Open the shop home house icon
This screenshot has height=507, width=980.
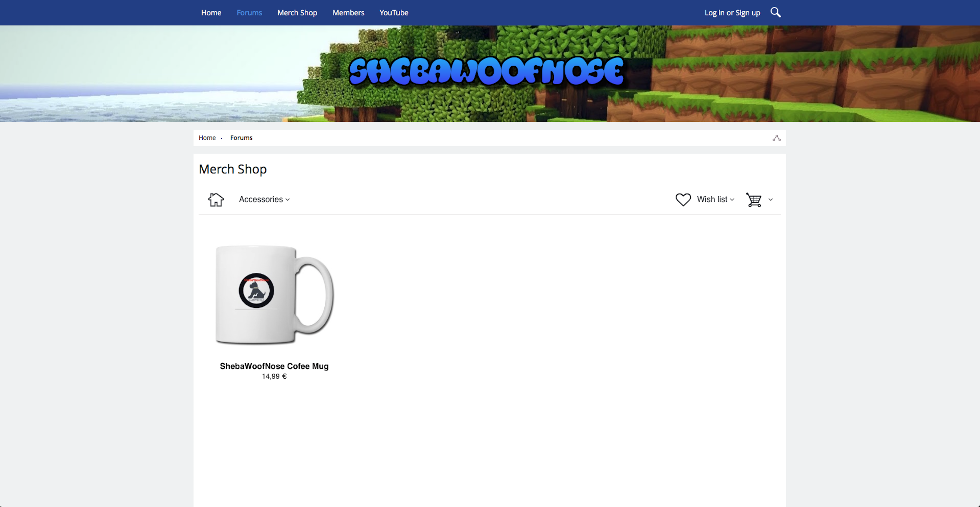[x=216, y=199]
